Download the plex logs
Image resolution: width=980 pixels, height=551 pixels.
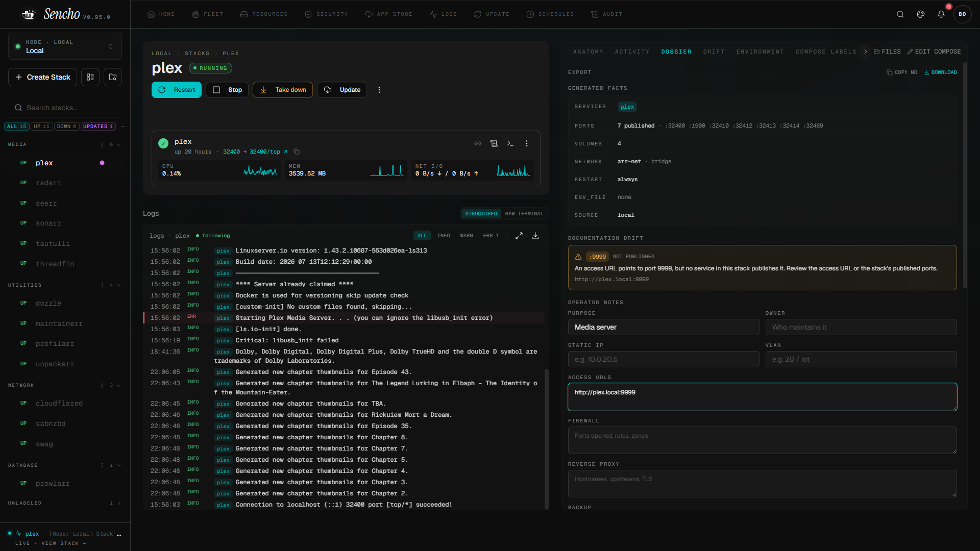click(535, 236)
